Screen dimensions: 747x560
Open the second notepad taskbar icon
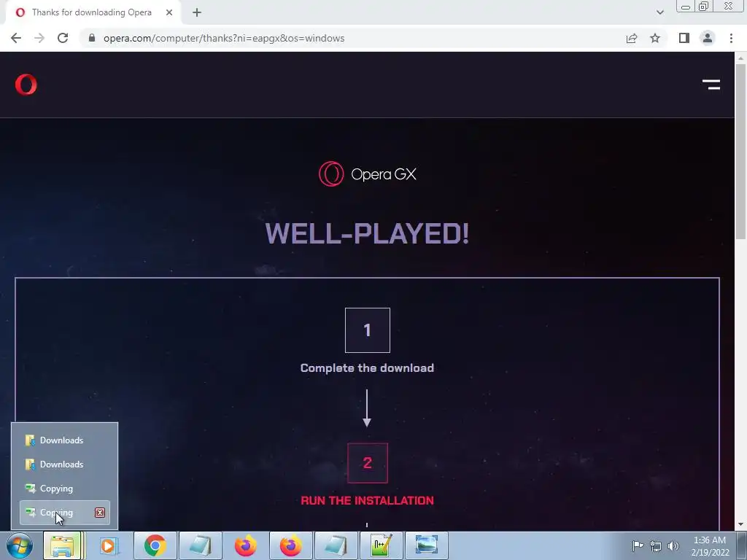336,545
